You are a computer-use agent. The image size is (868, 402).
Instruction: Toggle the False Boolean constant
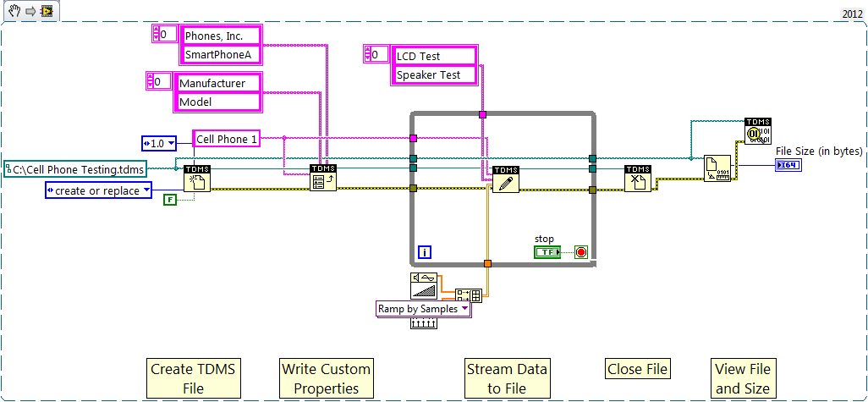[x=170, y=200]
